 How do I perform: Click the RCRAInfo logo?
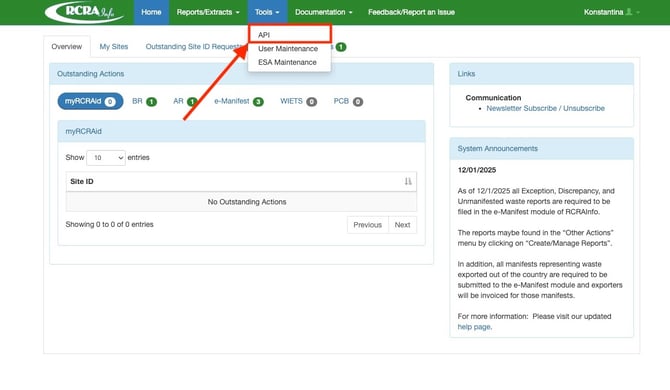click(x=84, y=12)
